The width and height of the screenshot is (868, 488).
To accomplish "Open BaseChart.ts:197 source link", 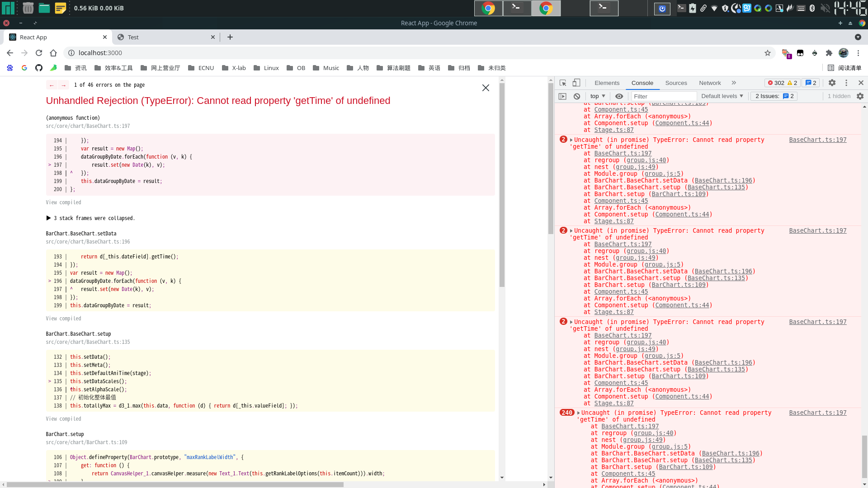I will pos(818,140).
